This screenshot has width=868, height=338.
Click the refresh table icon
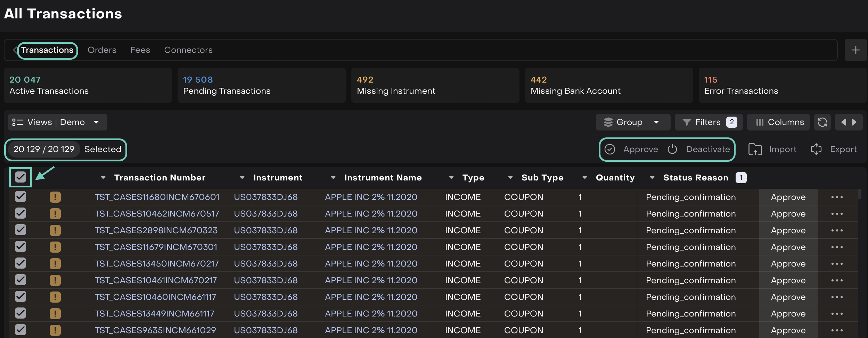pyautogui.click(x=822, y=122)
